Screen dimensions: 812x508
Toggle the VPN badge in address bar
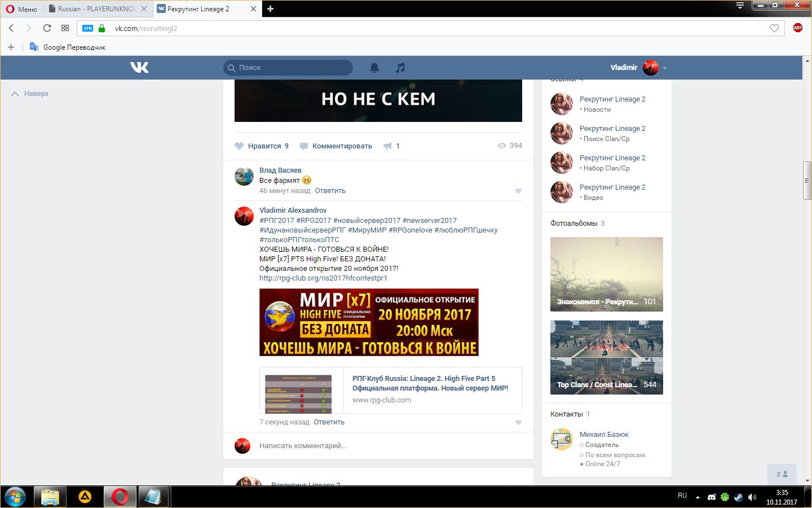pyautogui.click(x=87, y=28)
